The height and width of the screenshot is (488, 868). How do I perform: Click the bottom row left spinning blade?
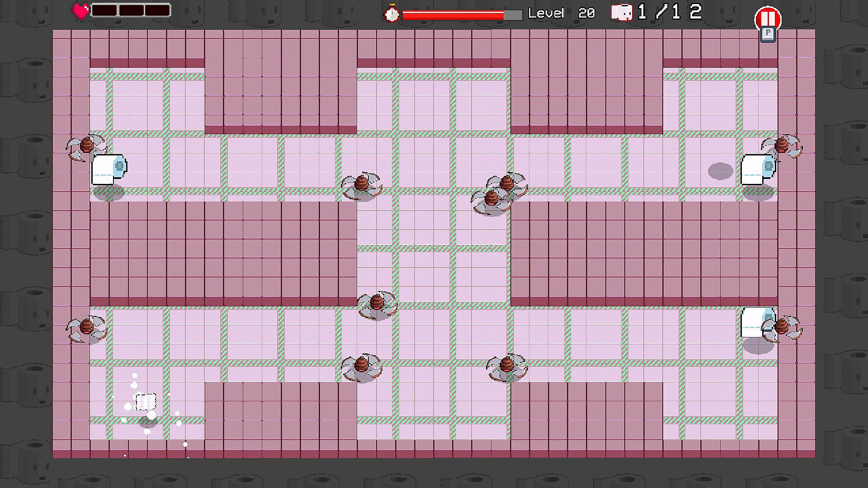[361, 366]
